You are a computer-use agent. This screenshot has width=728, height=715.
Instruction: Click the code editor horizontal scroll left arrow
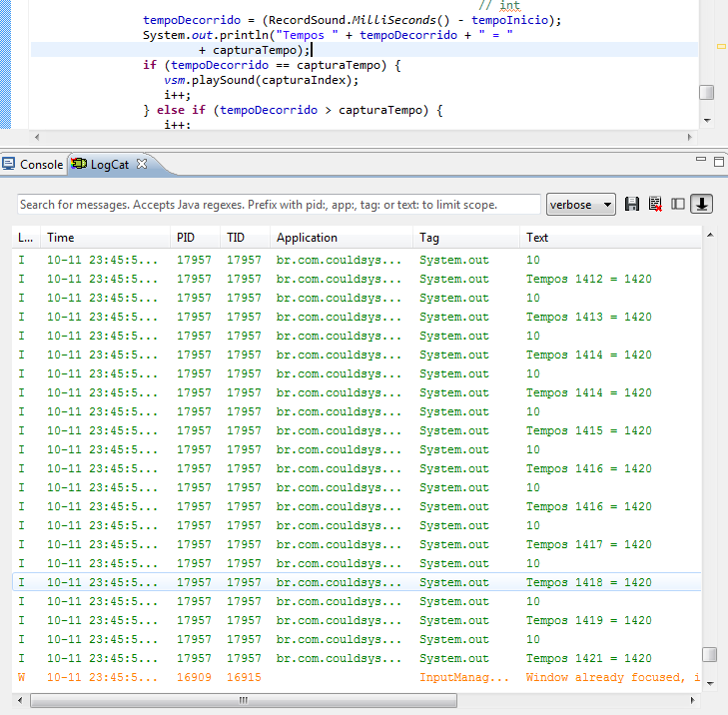[37, 137]
